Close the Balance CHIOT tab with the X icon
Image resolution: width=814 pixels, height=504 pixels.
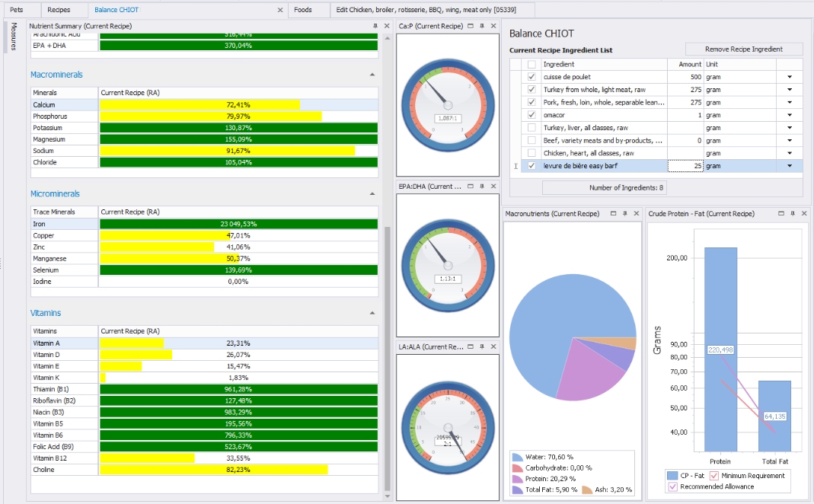pos(280,10)
